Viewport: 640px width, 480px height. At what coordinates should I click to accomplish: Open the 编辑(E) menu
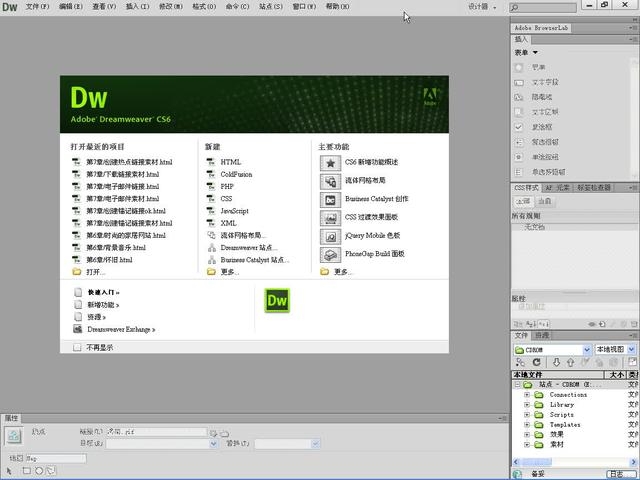click(x=71, y=7)
